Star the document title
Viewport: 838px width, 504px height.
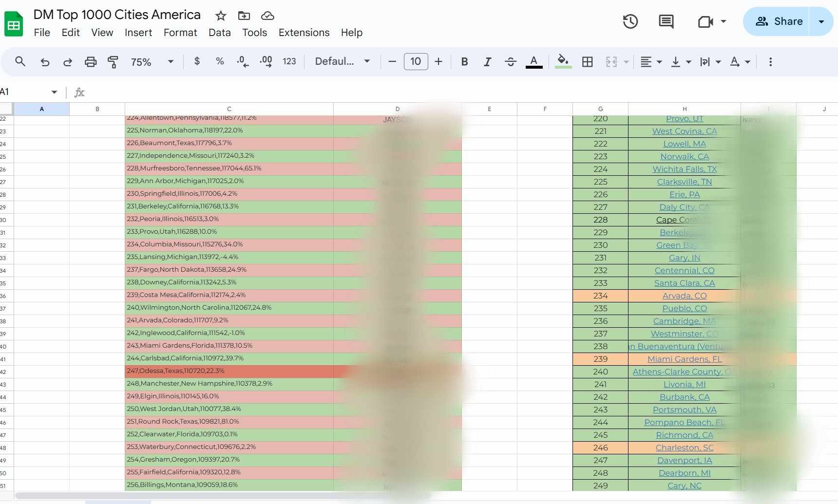tap(221, 16)
